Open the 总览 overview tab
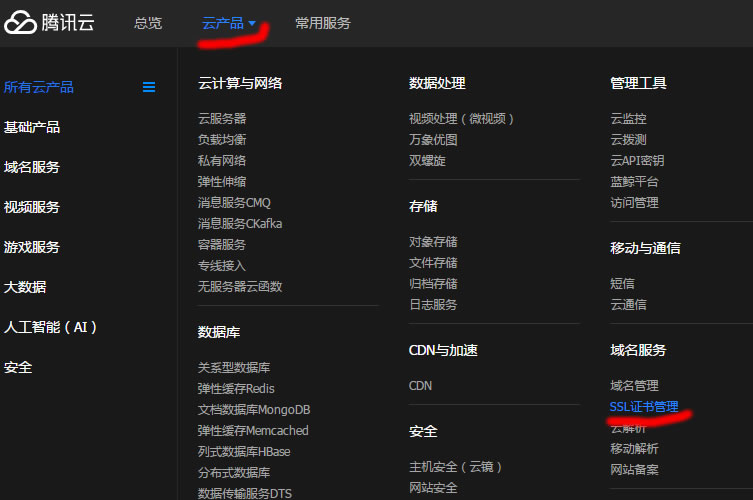The image size is (753, 500). coord(148,23)
